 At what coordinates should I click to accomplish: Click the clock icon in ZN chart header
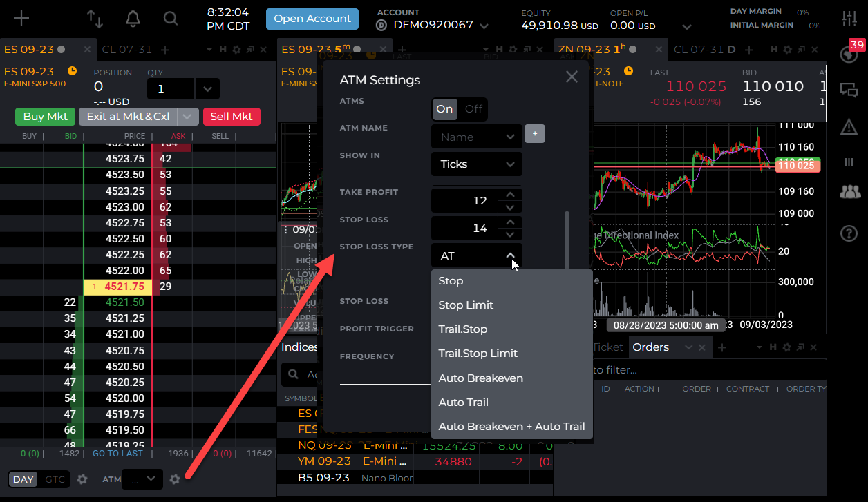[x=628, y=71]
